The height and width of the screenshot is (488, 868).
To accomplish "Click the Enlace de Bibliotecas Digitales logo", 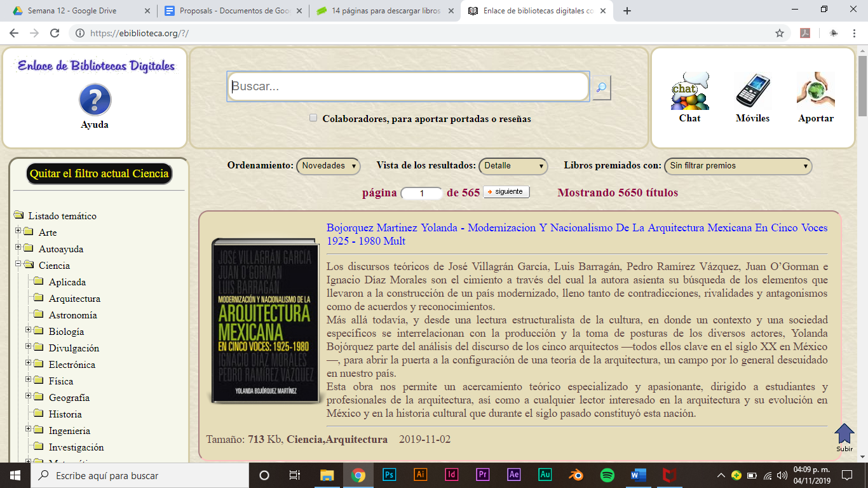I will click(x=96, y=65).
